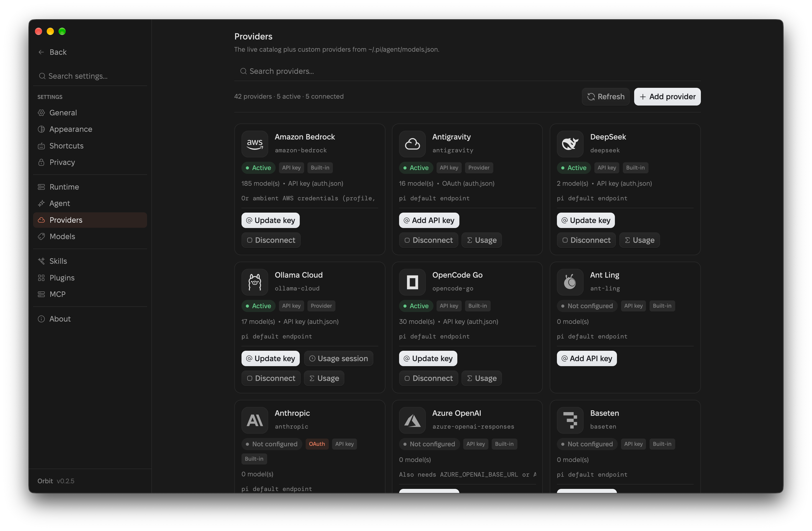Open Privacy settings section
The width and height of the screenshot is (812, 531).
[x=90, y=162]
